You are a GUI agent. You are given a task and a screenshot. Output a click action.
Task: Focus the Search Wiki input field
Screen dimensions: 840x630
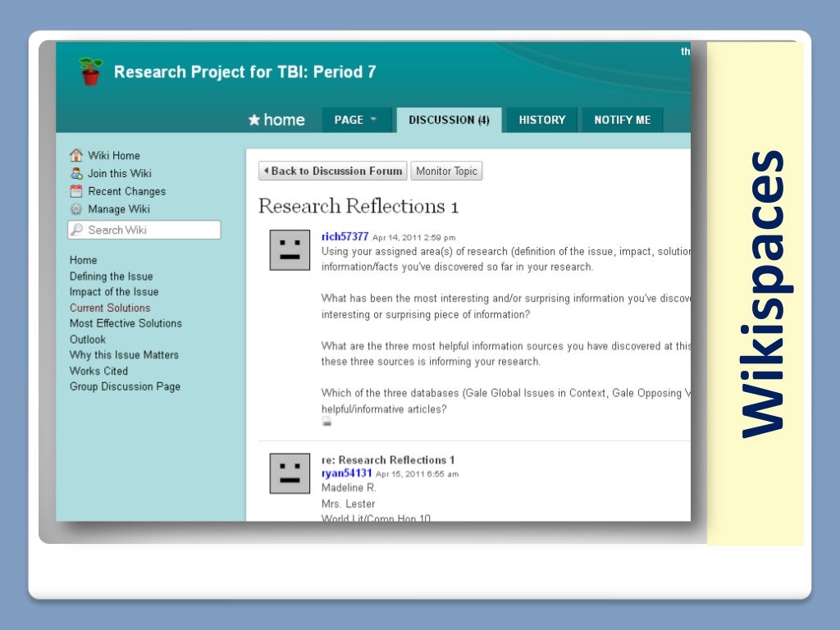tap(144, 230)
